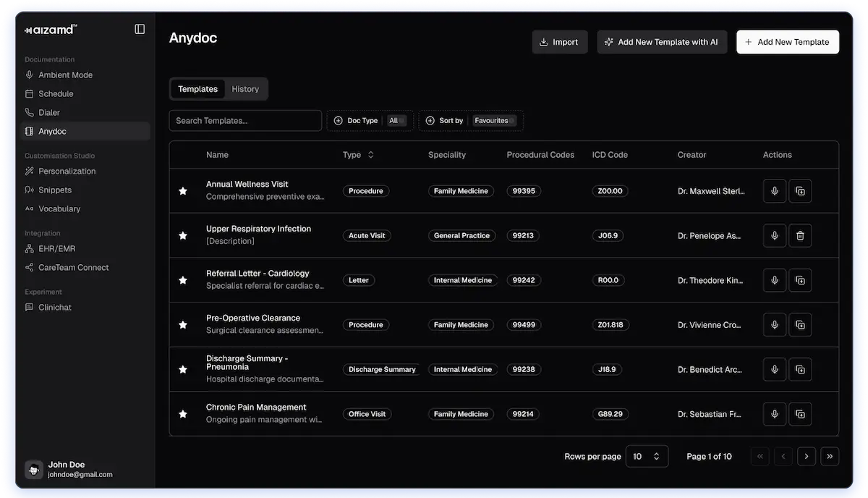The height and width of the screenshot is (498, 868).
Task: Click the microphone icon for Discharge Summary - Pneumonia
Action: 775,369
